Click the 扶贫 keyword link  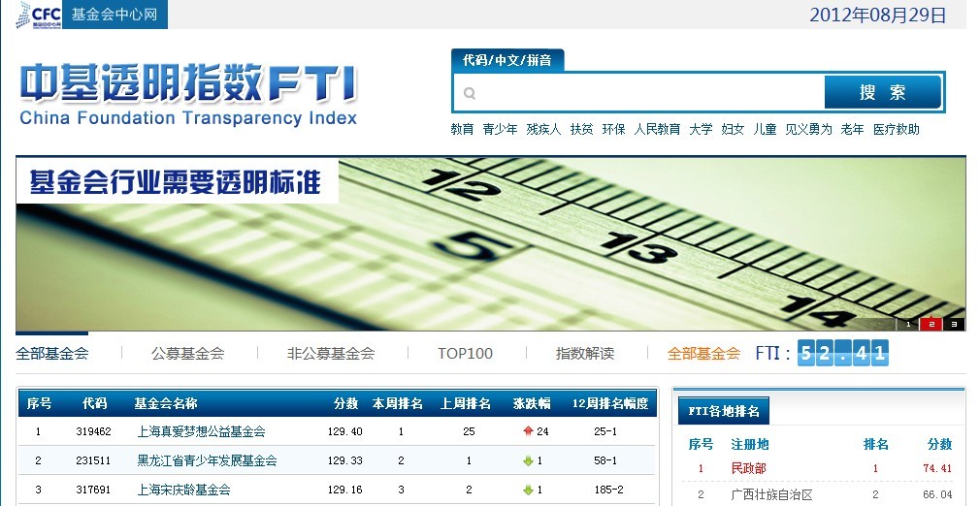click(581, 129)
